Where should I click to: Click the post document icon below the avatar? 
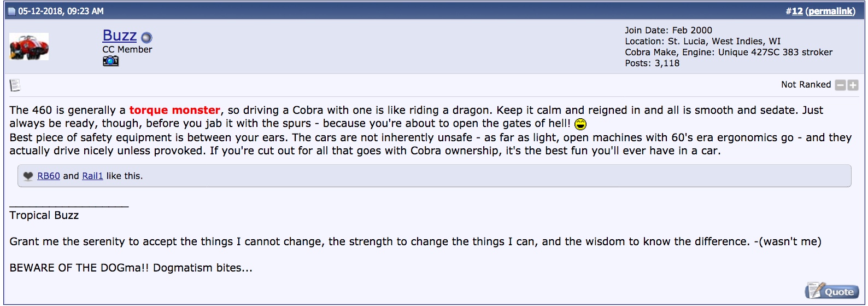(15, 85)
